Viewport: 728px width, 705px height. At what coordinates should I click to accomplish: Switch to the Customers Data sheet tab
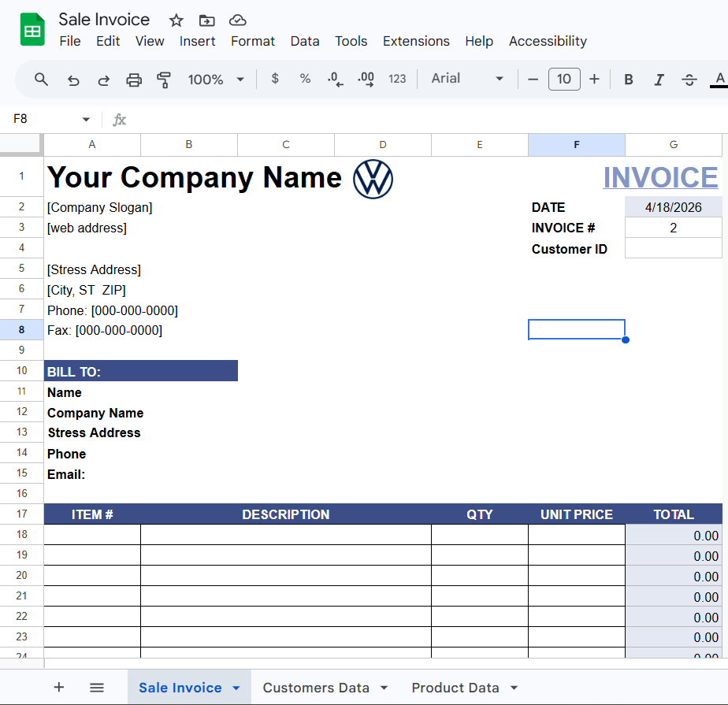tap(316, 688)
